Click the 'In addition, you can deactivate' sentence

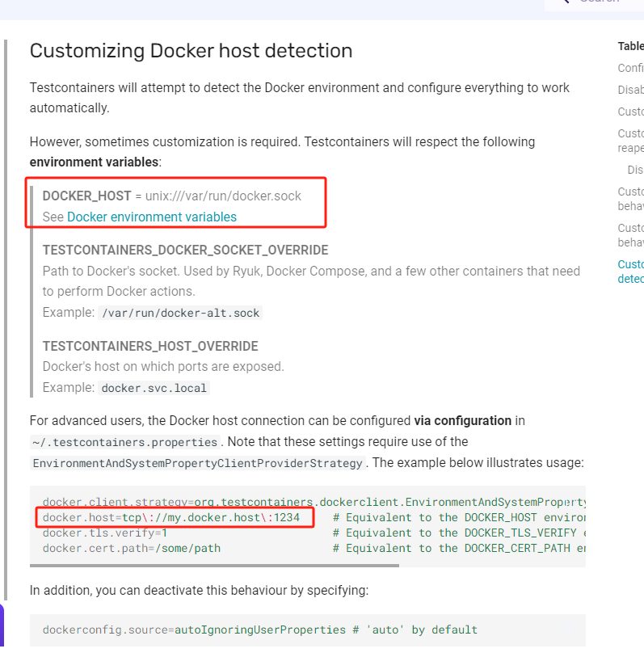[x=199, y=591]
